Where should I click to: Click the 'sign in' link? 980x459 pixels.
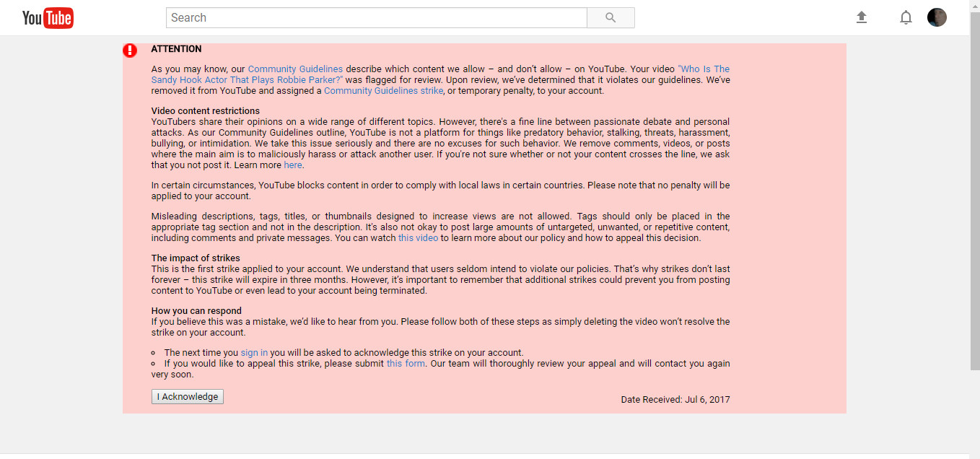click(254, 353)
